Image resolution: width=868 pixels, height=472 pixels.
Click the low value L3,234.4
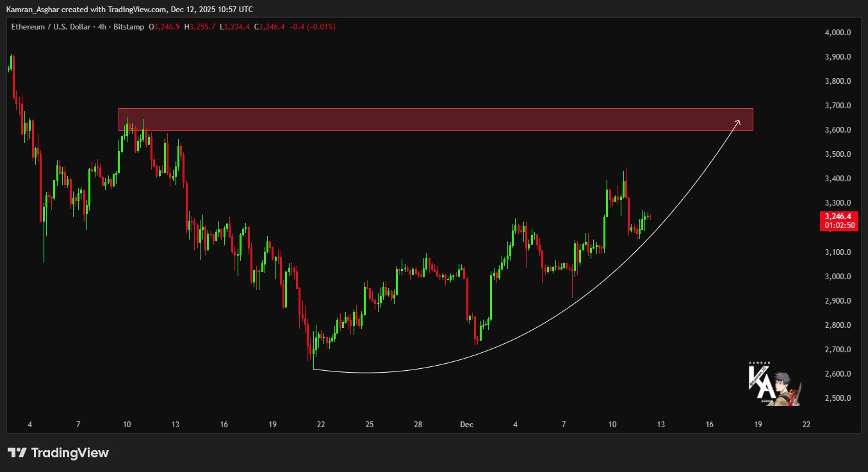click(x=234, y=27)
